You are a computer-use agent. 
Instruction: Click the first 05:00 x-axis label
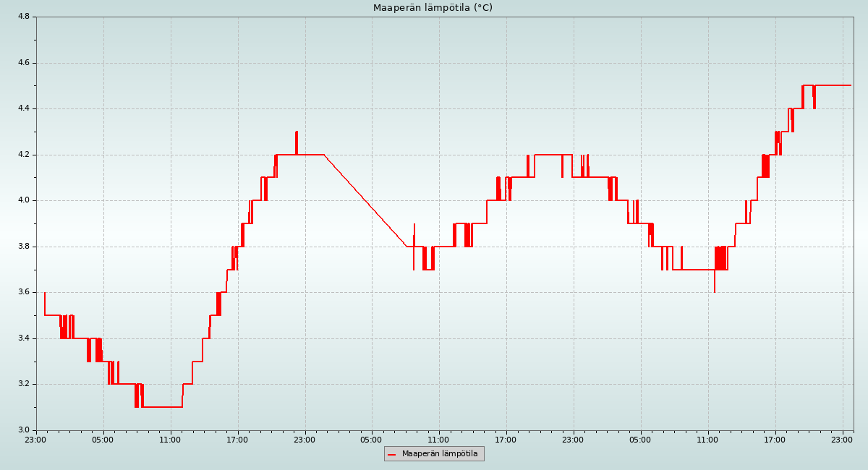point(103,439)
